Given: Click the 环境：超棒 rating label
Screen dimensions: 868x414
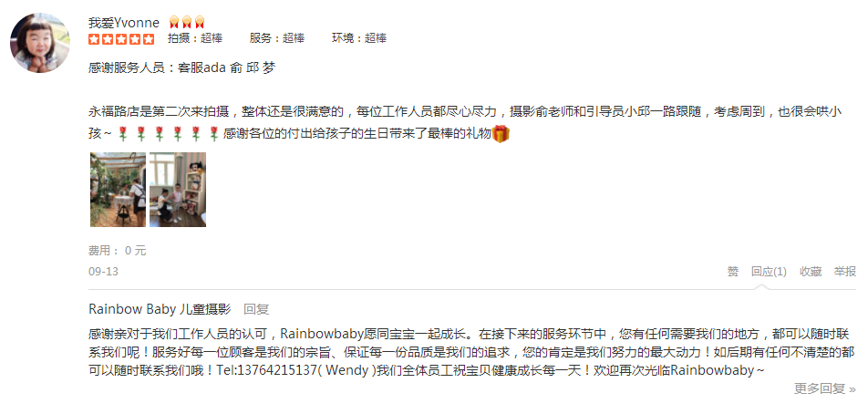Looking at the screenshot, I should tap(359, 38).
